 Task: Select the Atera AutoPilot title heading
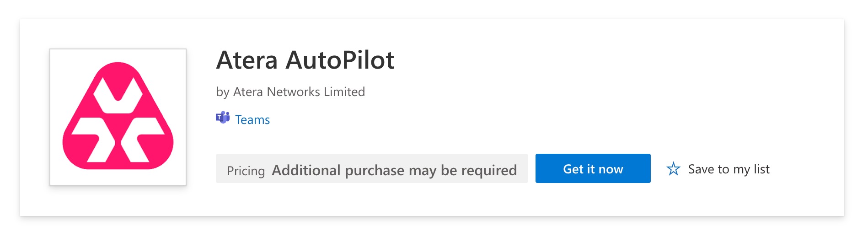click(x=305, y=60)
